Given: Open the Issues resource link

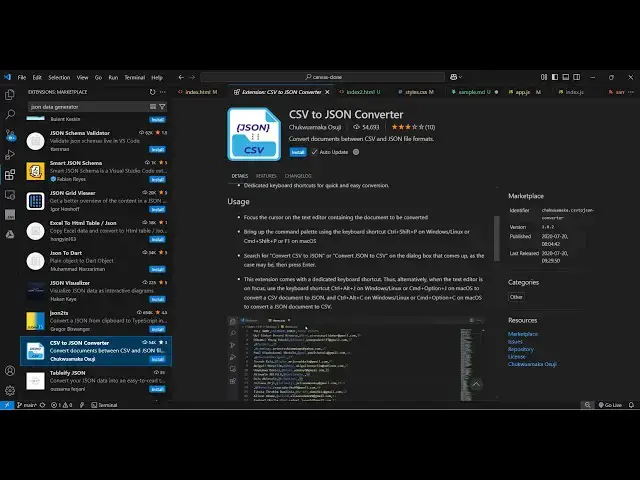Looking at the screenshot, I should click(515, 342).
